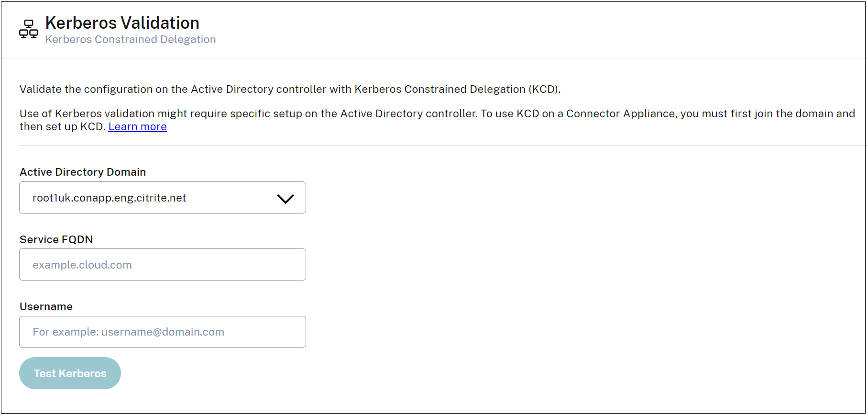Click the Service FQDN label
Viewport: 868px width, 416px height.
(56, 239)
